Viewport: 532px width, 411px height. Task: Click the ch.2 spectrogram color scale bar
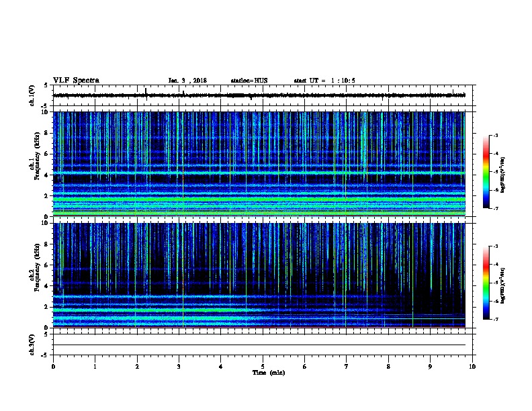[x=486, y=283]
